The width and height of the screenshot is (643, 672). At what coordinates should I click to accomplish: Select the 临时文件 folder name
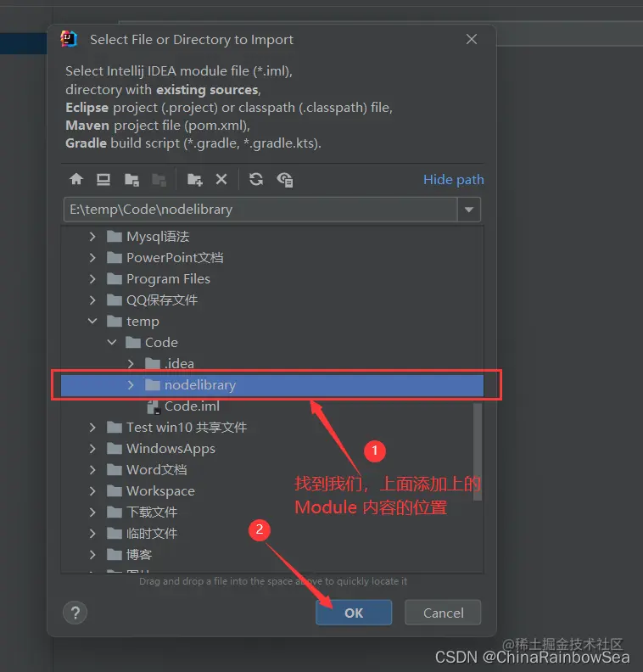click(x=152, y=534)
